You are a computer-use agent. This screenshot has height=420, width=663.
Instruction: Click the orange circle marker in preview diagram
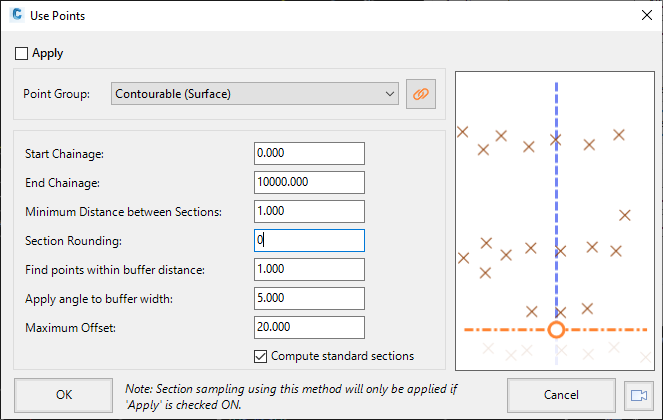point(556,329)
